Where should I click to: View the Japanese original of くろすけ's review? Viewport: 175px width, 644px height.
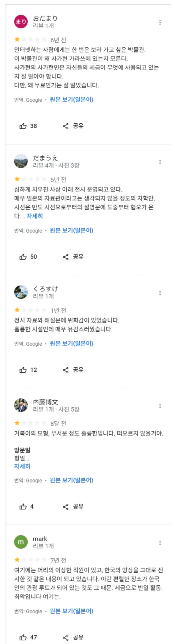(72, 343)
